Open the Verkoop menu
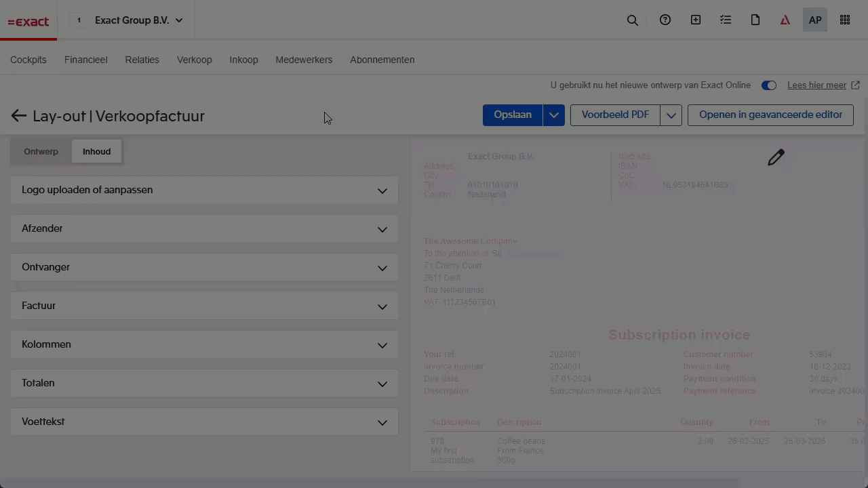The width and height of the screenshot is (868, 488). (x=194, y=60)
